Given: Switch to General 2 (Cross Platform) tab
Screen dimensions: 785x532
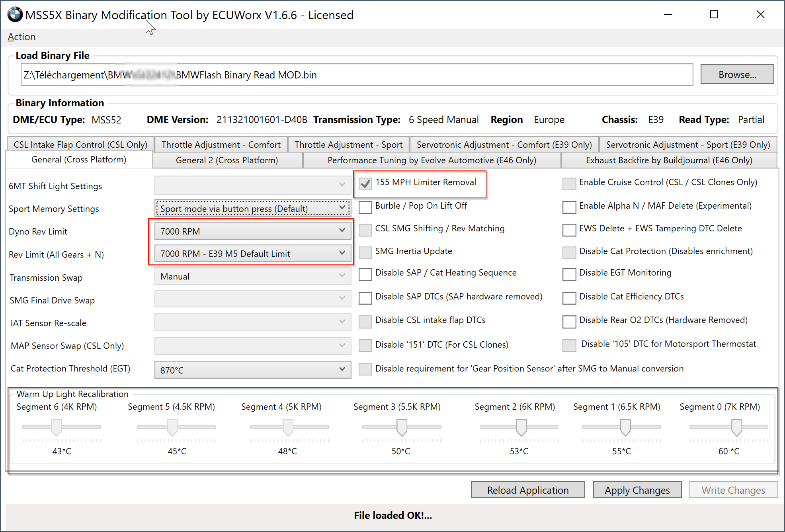Looking at the screenshot, I should pyautogui.click(x=227, y=160).
